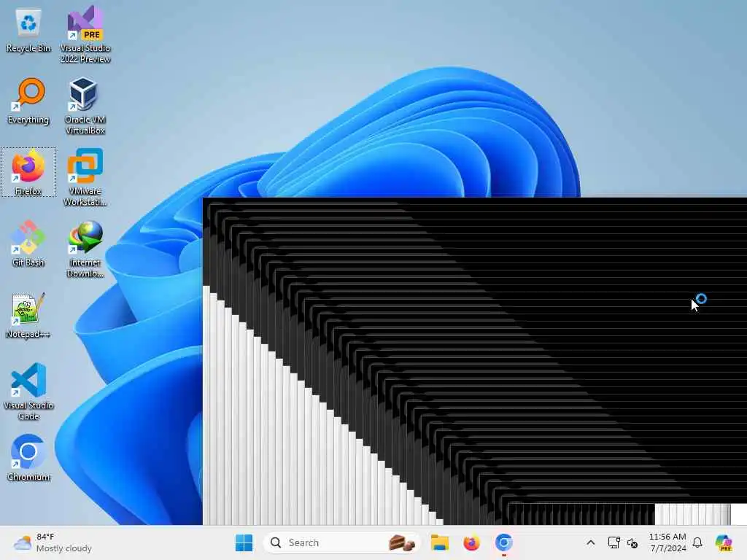
Task: Launch Visual Studio 2022 Preview shortcut
Action: [85, 34]
